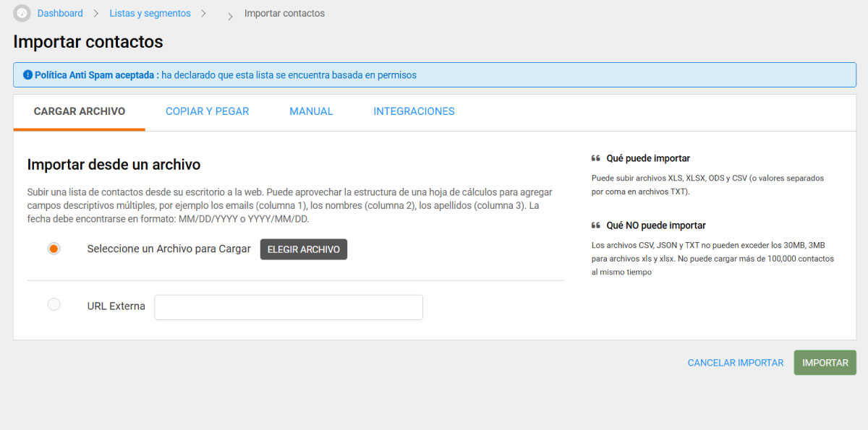Go to Dashboard via breadcrumb link
The image size is (868, 430).
[x=60, y=14]
